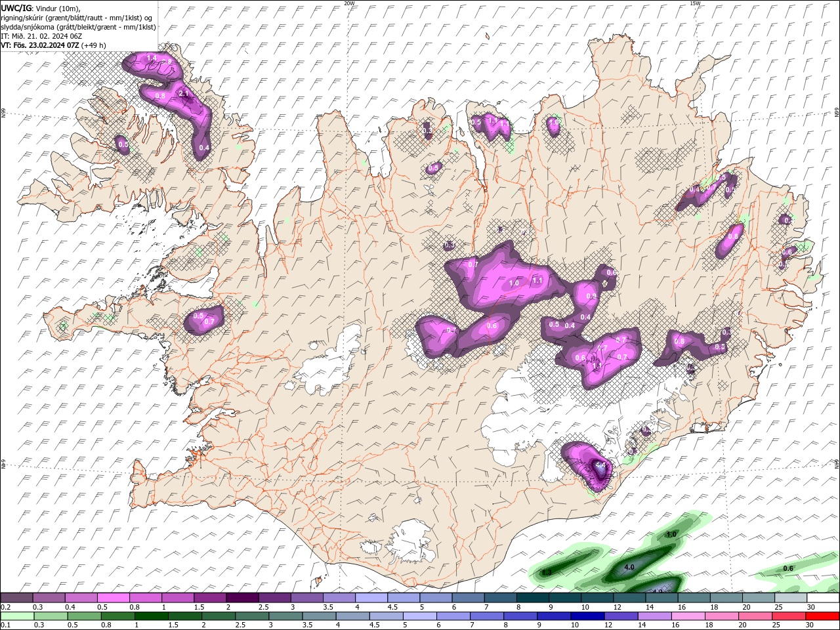Click the '20W' longitude label at top
840x630 pixels.
pos(349,3)
